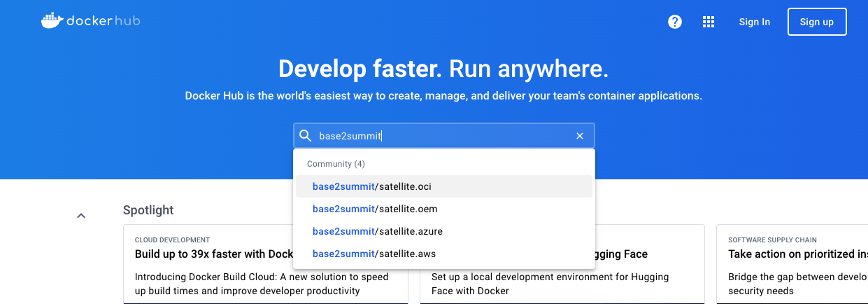Screen dimensions: 868x304
Task: Collapse Spotlight section with the chevron
Action: (x=81, y=216)
